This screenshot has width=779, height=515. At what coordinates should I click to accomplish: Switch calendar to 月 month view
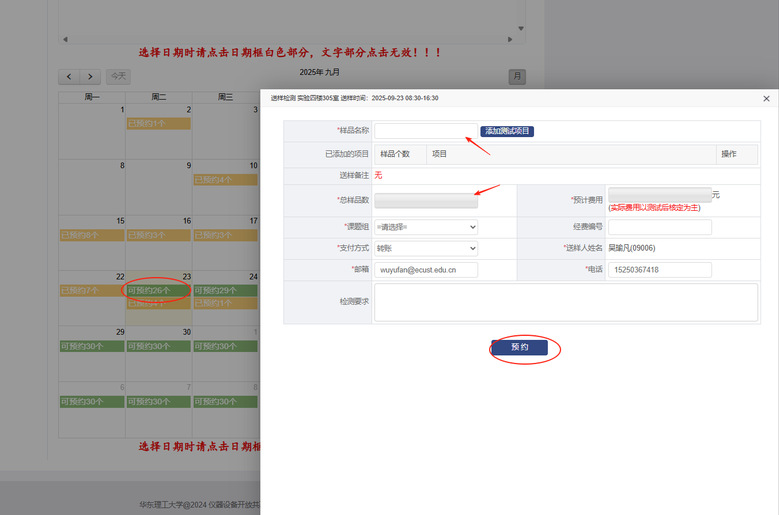pyautogui.click(x=517, y=77)
